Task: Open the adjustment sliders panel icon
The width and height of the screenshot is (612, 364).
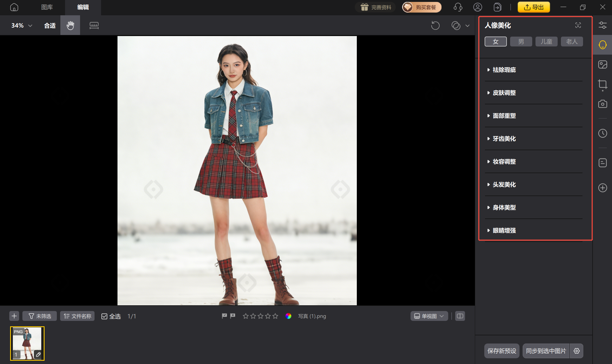Action: click(602, 25)
